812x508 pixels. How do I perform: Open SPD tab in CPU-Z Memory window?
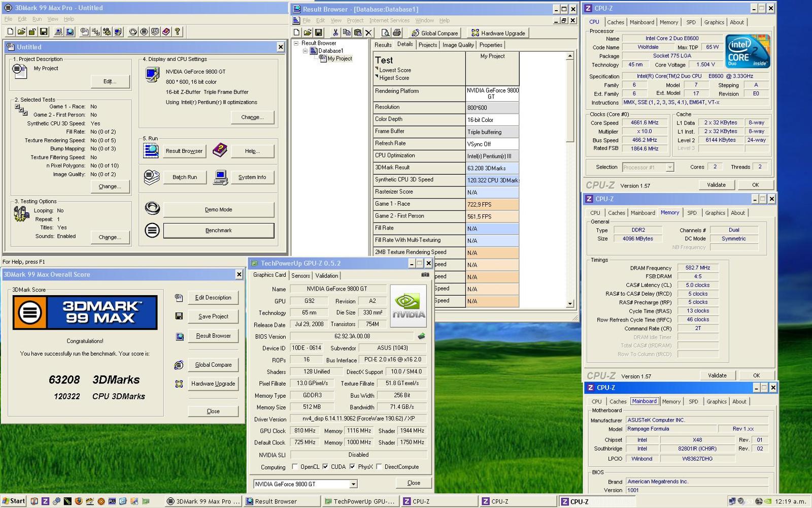click(692, 213)
